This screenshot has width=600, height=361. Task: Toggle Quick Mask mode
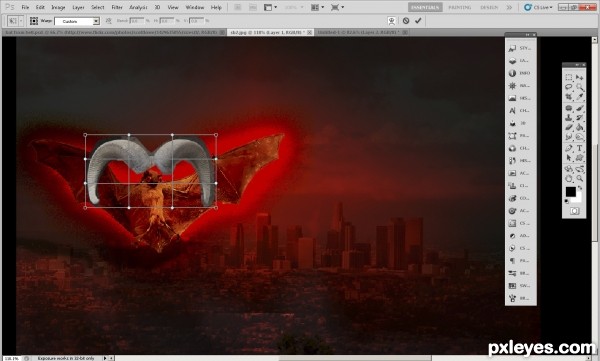(574, 211)
